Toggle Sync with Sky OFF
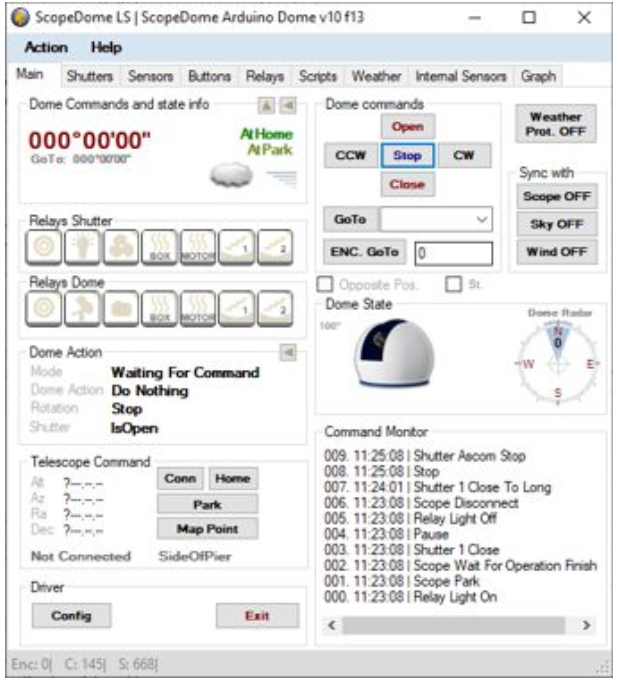 click(557, 224)
